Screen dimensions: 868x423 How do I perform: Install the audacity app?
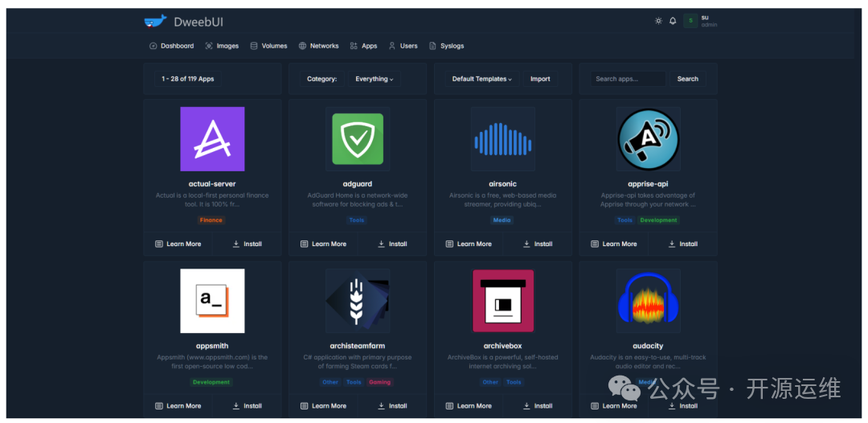click(682, 406)
